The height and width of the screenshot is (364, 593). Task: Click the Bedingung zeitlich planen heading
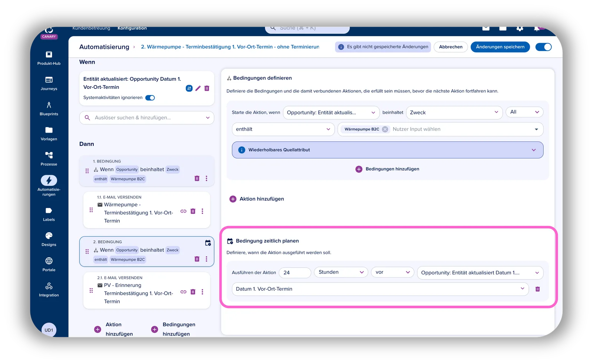(267, 241)
